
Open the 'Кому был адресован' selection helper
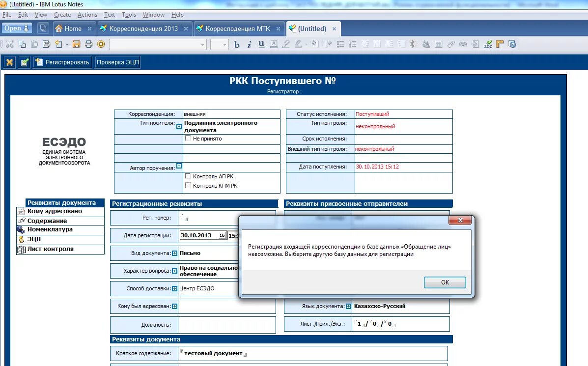[x=174, y=307]
